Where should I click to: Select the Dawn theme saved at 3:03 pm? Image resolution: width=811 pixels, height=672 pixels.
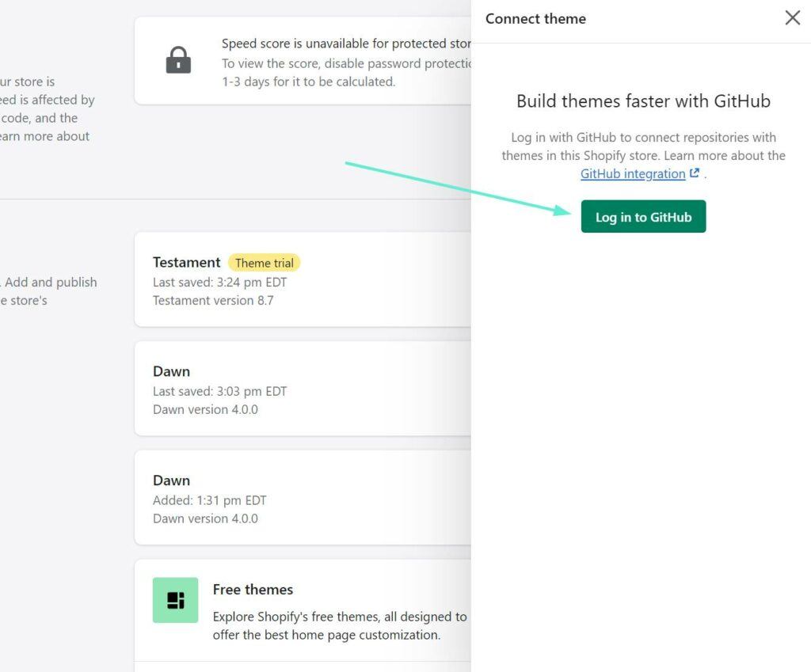coord(171,371)
